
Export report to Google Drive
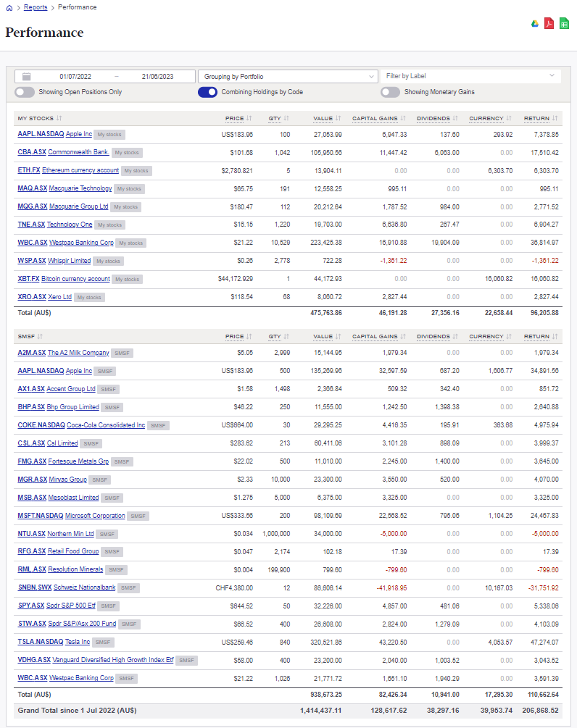pyautogui.click(x=535, y=24)
